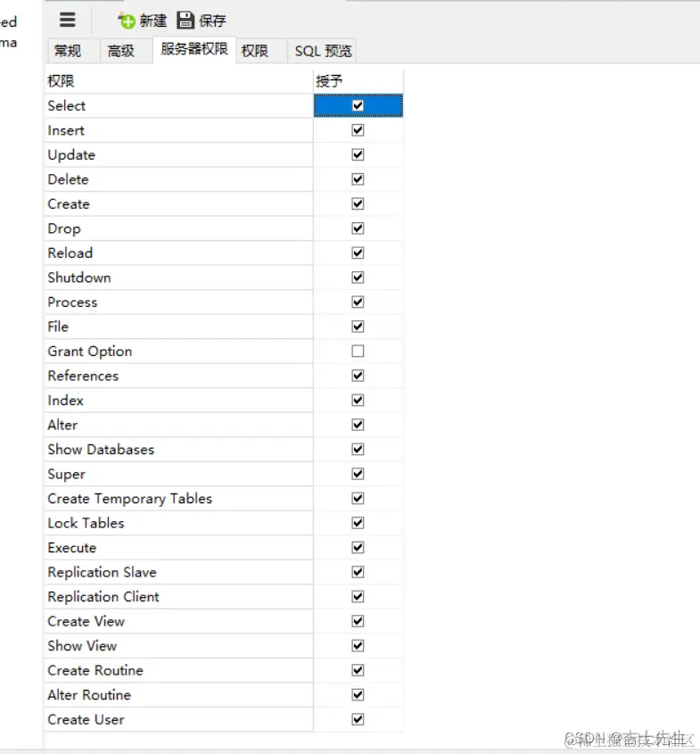The height and width of the screenshot is (754, 700).
Task: Toggle the References privilege checkbox
Action: [358, 376]
